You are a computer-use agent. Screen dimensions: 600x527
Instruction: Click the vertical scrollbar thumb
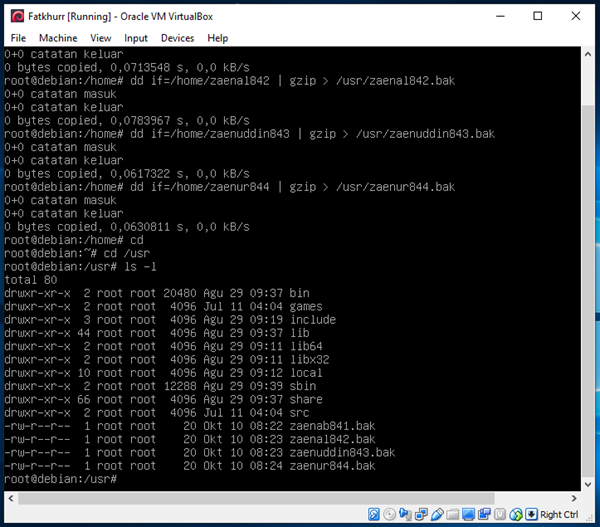[x=588, y=290]
